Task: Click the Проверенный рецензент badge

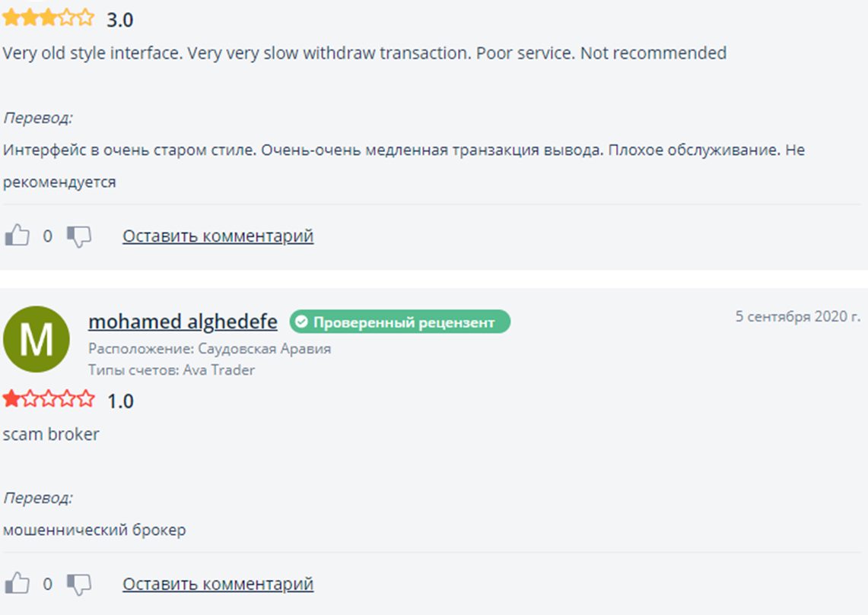Action: click(x=399, y=322)
